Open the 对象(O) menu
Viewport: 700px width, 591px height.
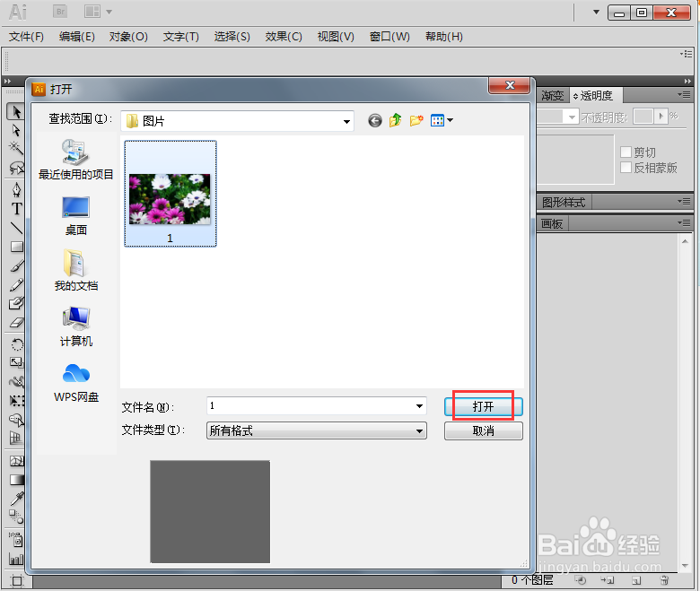[128, 37]
